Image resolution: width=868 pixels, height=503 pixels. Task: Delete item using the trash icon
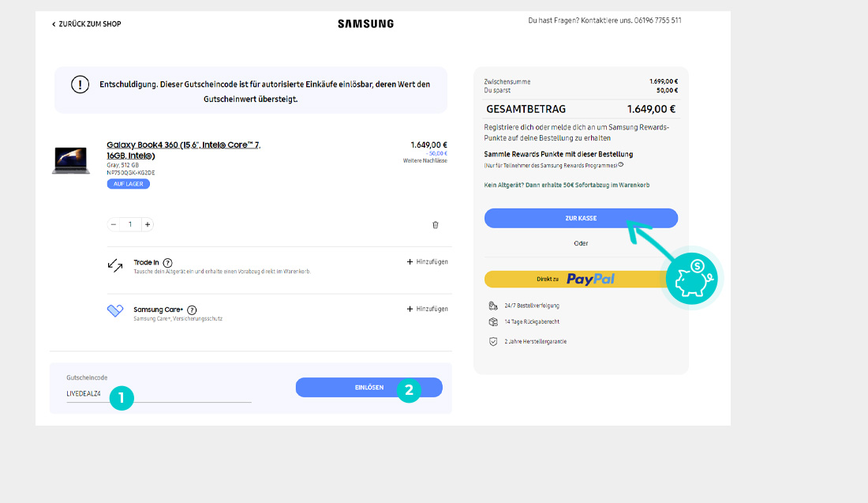(435, 225)
